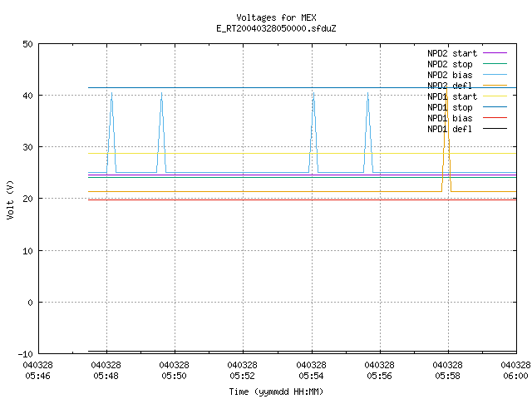The width and height of the screenshot is (532, 399).
Task: Click the 30 tick label on y-axis
Action: click(27, 147)
